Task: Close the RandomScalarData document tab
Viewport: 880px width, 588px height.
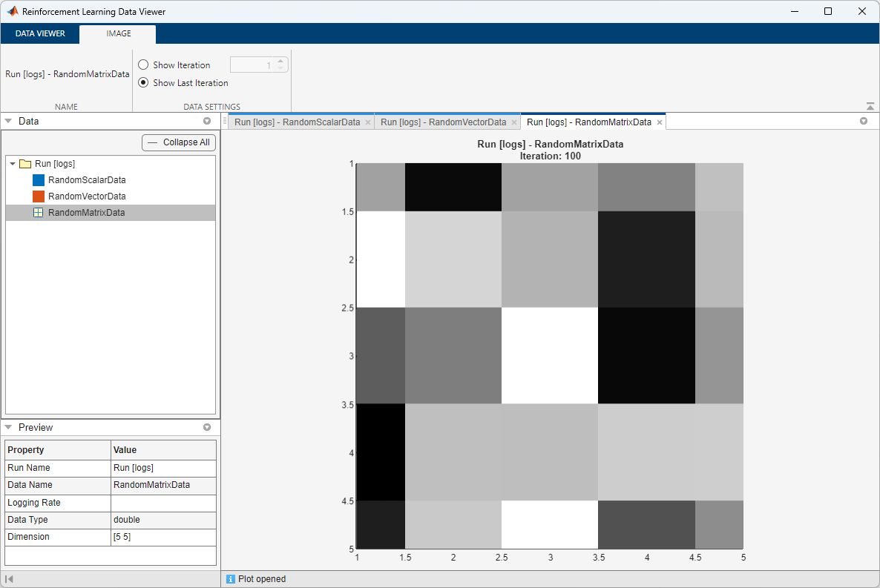Action: pyautogui.click(x=368, y=122)
